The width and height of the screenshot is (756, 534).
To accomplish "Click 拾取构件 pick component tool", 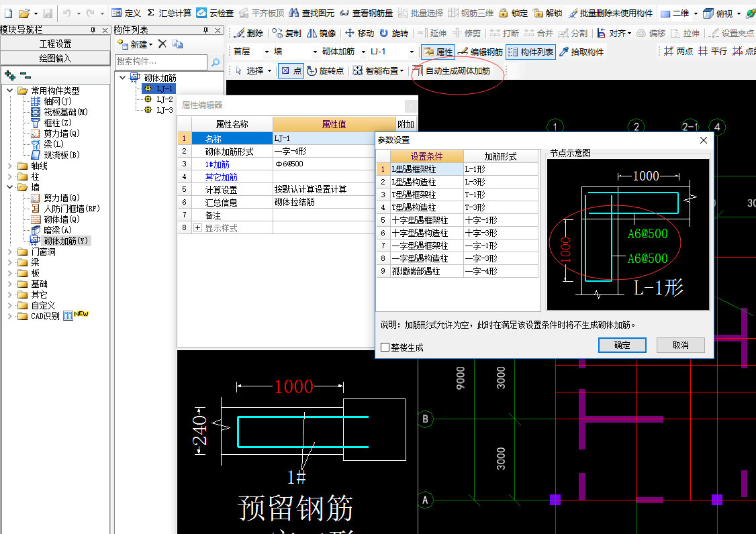I will point(581,52).
